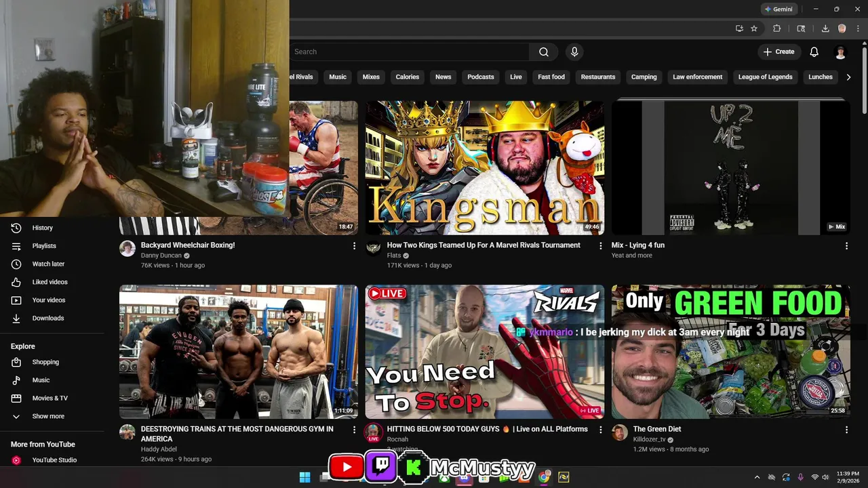The image size is (868, 488).
Task: Click the Create button
Action: (x=778, y=52)
